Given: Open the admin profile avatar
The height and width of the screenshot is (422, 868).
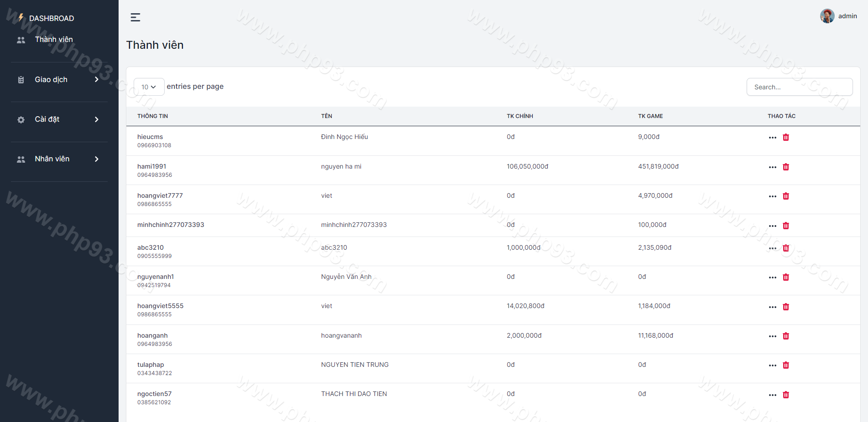Looking at the screenshot, I should (827, 16).
